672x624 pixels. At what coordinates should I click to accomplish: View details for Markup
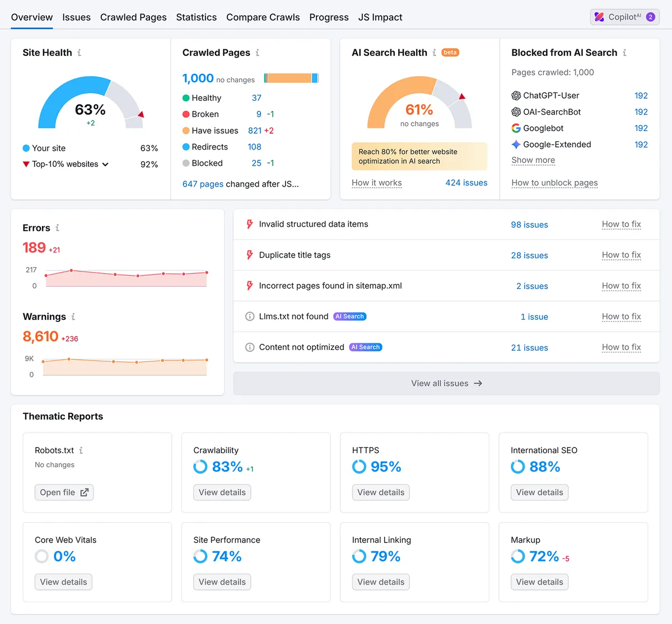pos(540,582)
